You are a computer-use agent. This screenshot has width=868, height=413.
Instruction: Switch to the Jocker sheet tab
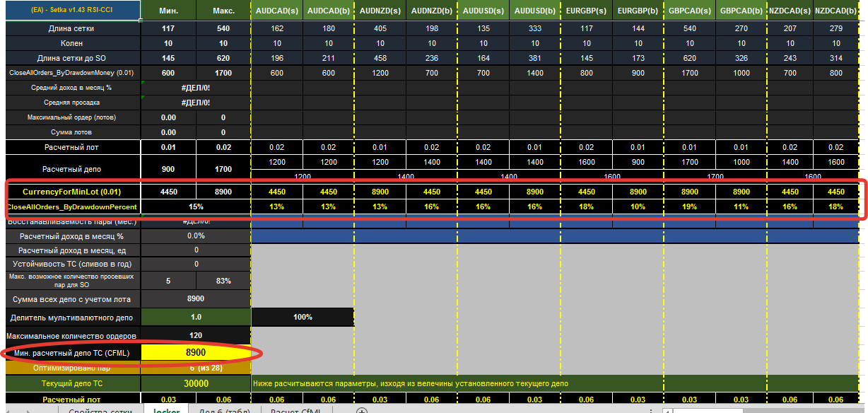[x=166, y=410]
